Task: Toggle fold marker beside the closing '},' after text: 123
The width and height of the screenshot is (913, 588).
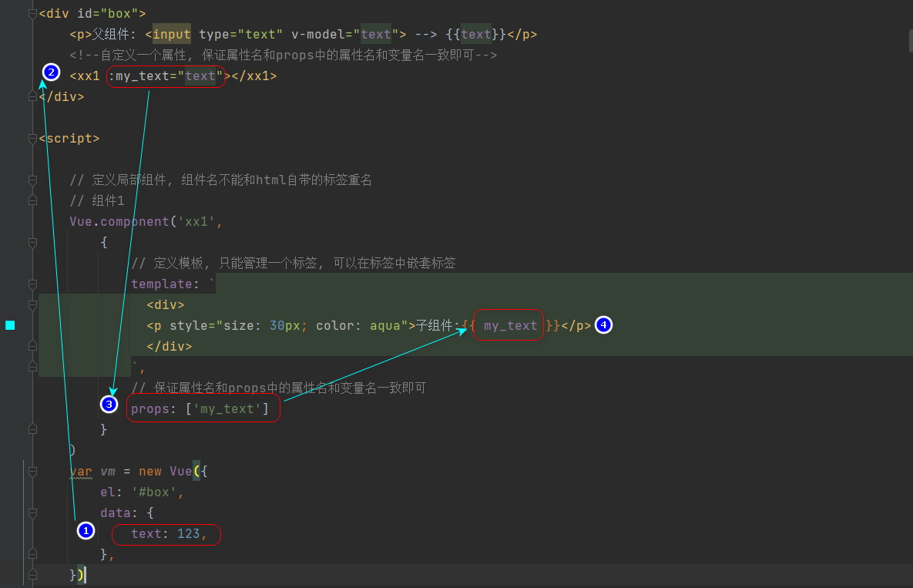Action: [x=32, y=553]
